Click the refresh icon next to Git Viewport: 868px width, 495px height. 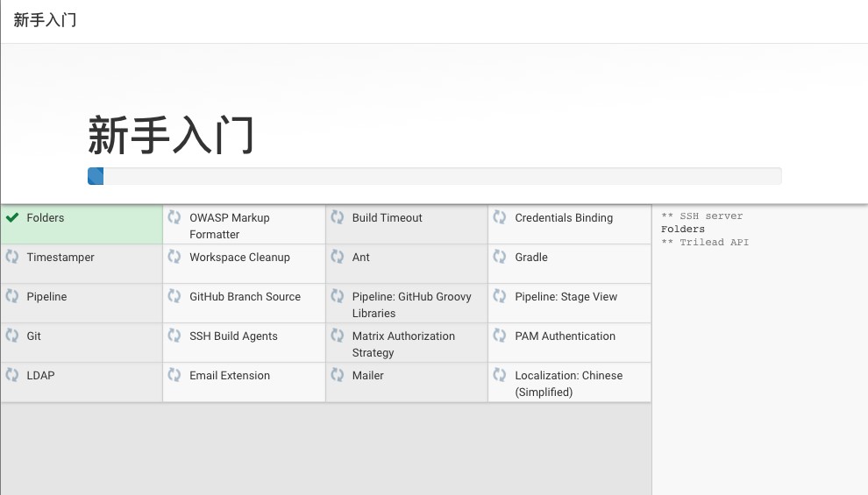pos(12,336)
